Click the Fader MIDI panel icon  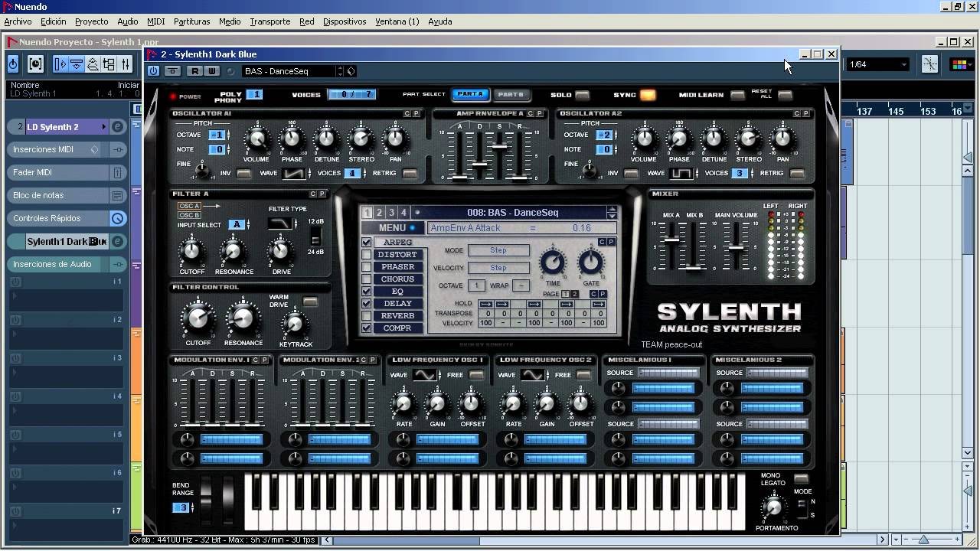117,173
